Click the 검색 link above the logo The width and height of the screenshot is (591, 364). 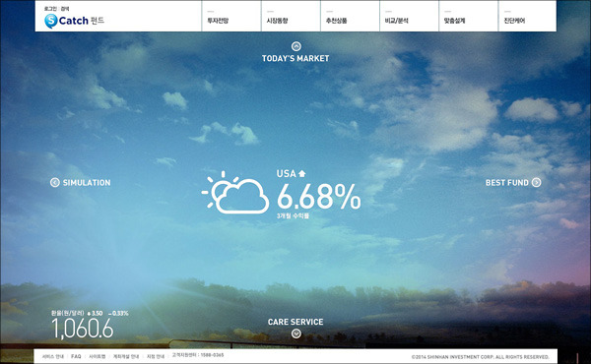[x=65, y=9]
